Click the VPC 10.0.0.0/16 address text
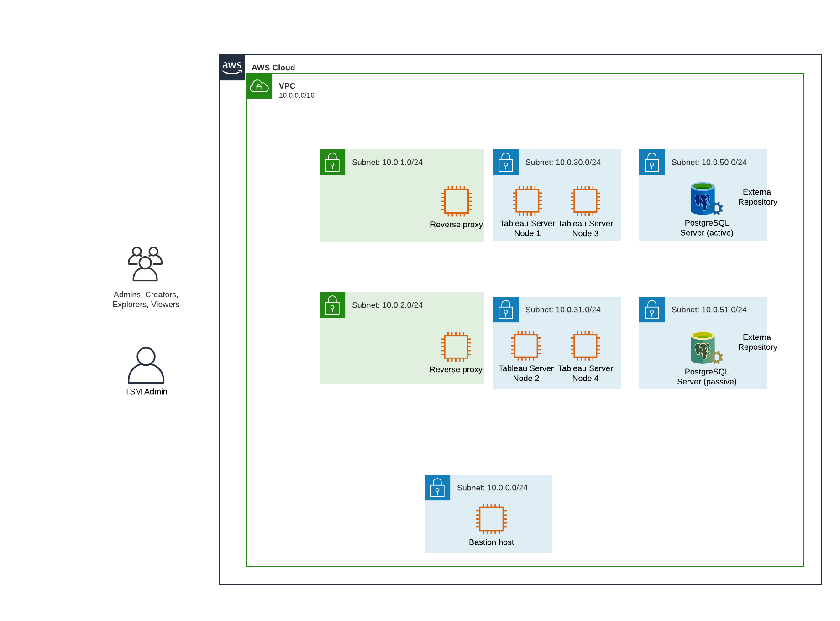 pyautogui.click(x=297, y=95)
